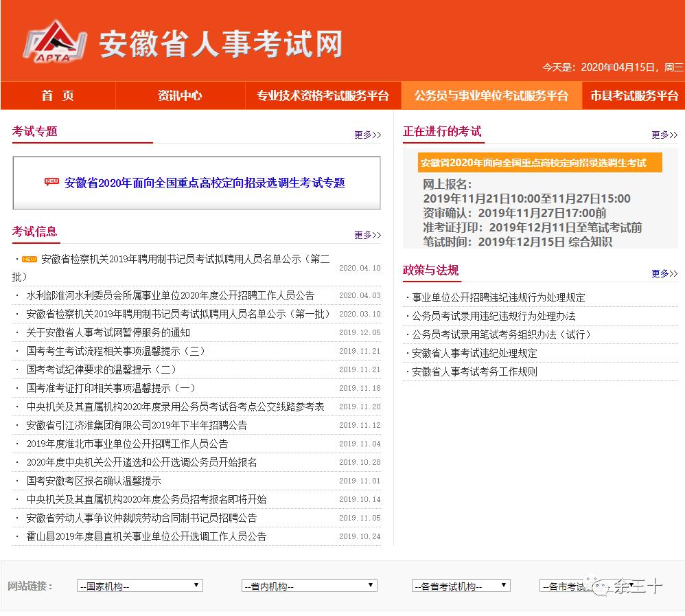Open 公务员与事业单位考试服务平台 section

click(493, 96)
